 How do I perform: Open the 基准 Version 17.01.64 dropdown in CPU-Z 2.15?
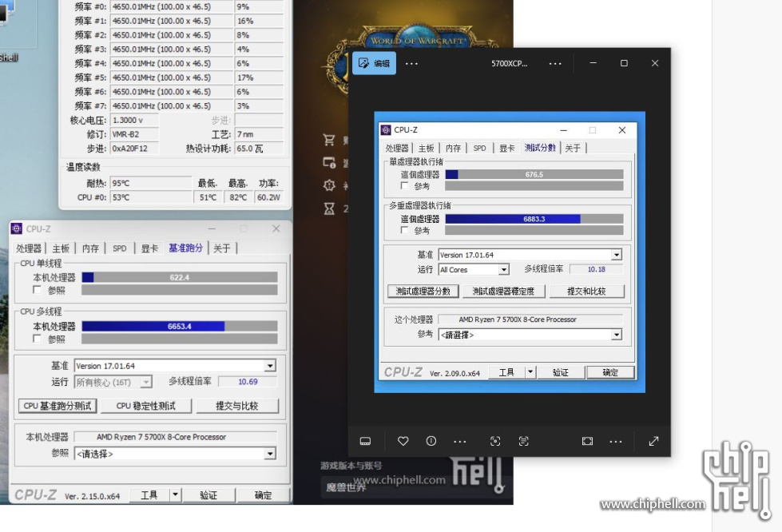tap(270, 366)
